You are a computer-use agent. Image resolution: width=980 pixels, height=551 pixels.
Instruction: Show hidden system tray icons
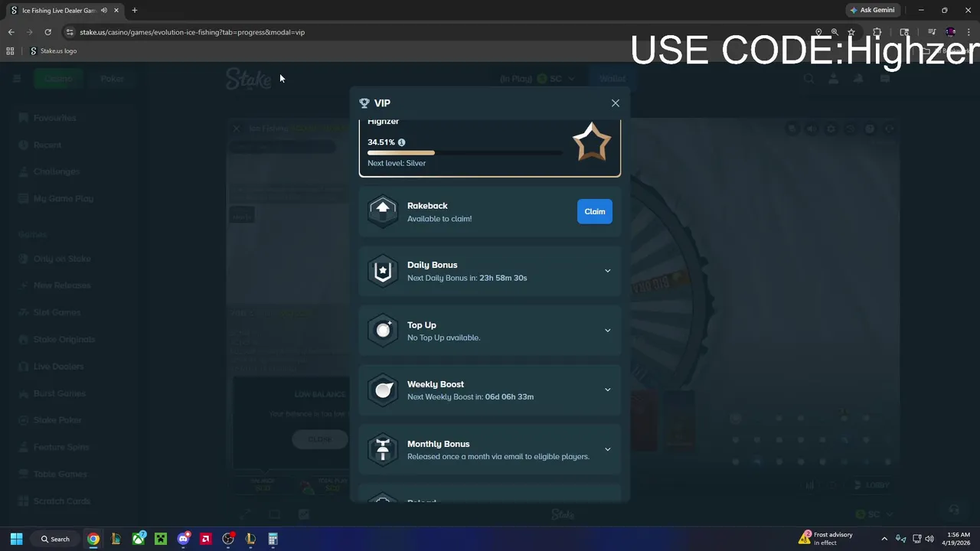(x=884, y=539)
